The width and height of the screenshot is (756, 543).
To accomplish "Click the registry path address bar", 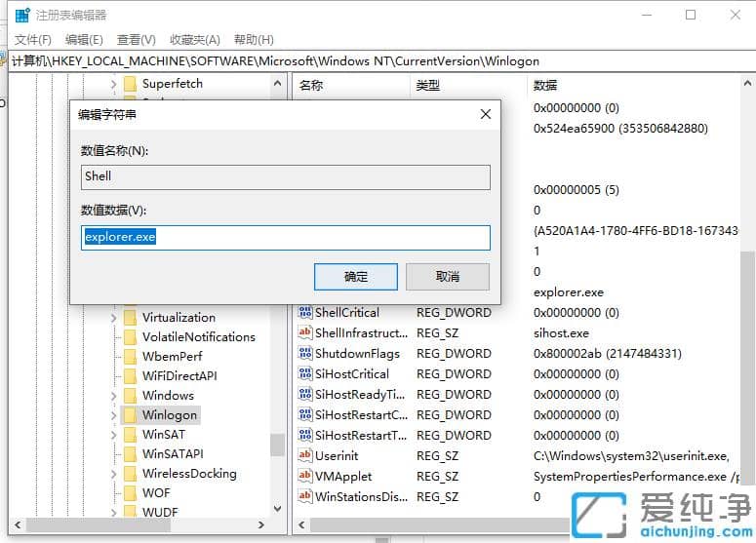I will pos(380,61).
